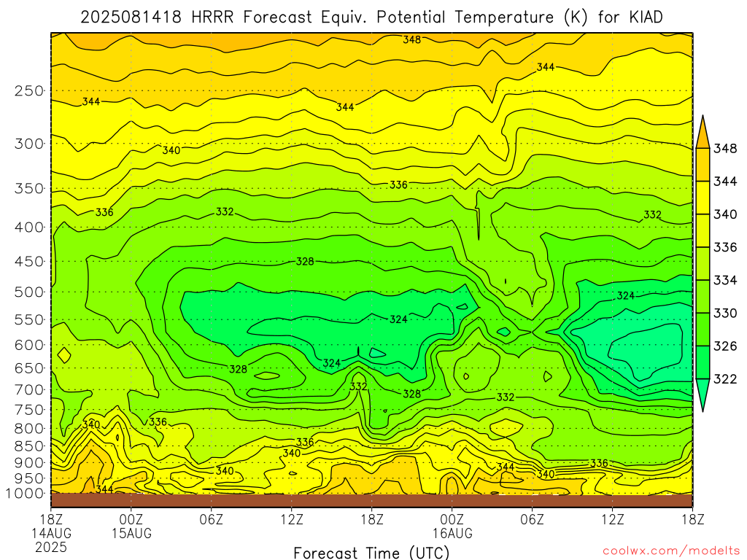Image resolution: width=747 pixels, height=560 pixels.
Task: Select the 00Z 15AUG time label
Action: pyautogui.click(x=131, y=526)
